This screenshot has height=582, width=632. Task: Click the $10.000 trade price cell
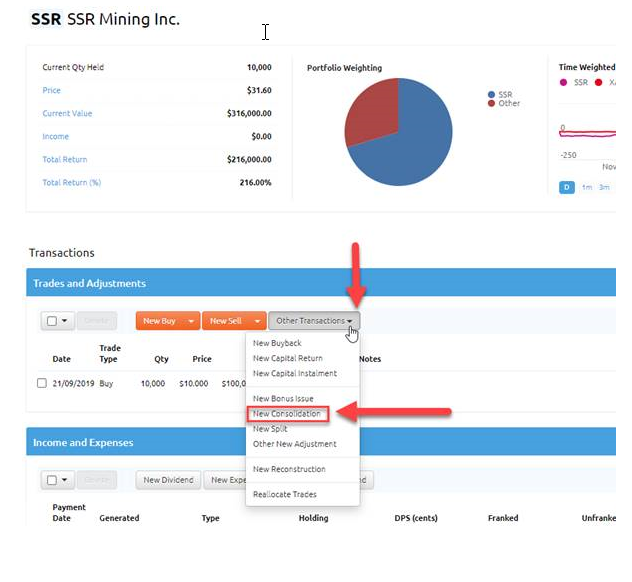coord(194,383)
